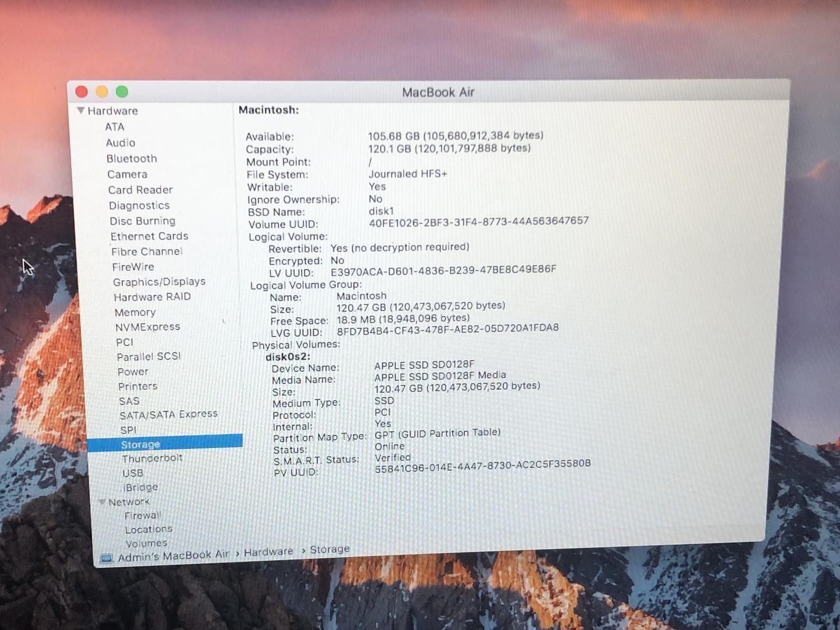The height and width of the screenshot is (630, 840).
Task: Select NVMExpress in the sidebar
Action: tap(148, 327)
